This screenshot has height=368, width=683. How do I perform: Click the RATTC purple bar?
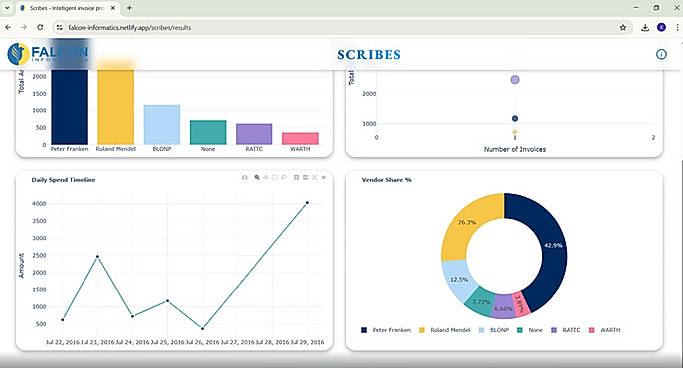[254, 134]
